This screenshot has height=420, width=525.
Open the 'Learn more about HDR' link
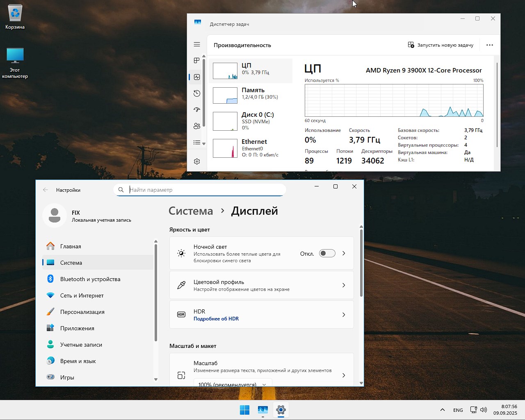coord(216,319)
